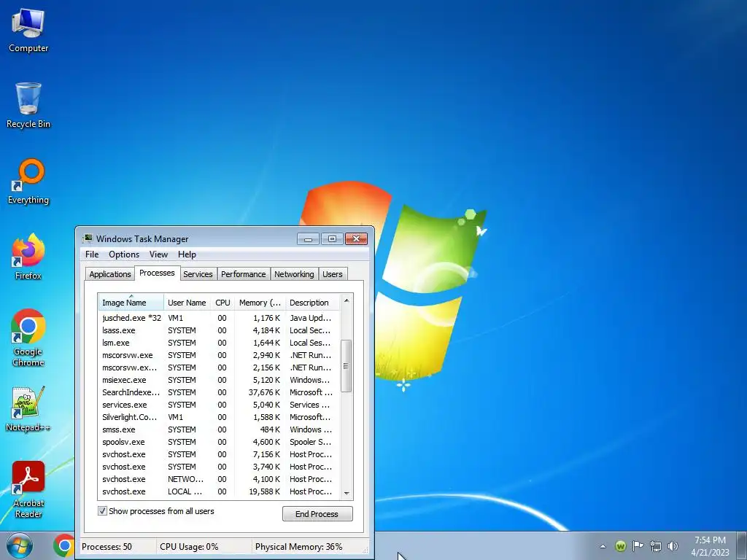747x560 pixels.
Task: Select the services.exe process
Action: point(219,404)
